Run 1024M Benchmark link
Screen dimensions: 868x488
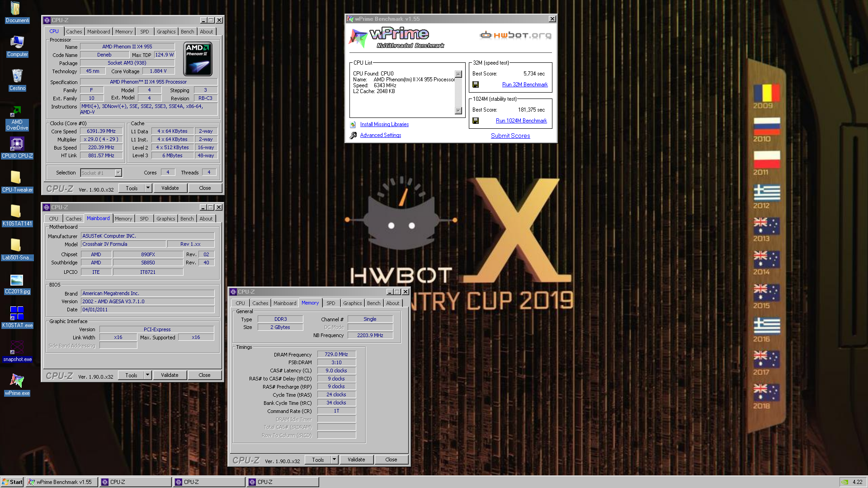[521, 121]
